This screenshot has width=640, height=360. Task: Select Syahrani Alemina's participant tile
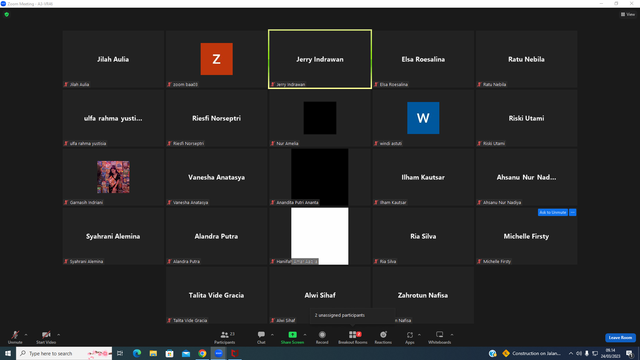[113, 236]
